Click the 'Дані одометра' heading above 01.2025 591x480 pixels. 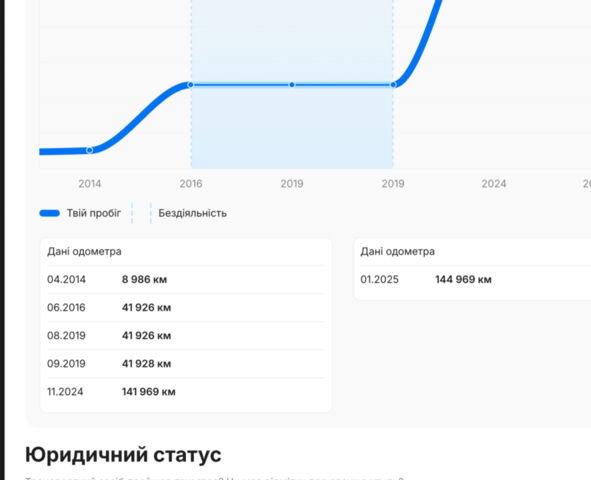click(x=397, y=251)
